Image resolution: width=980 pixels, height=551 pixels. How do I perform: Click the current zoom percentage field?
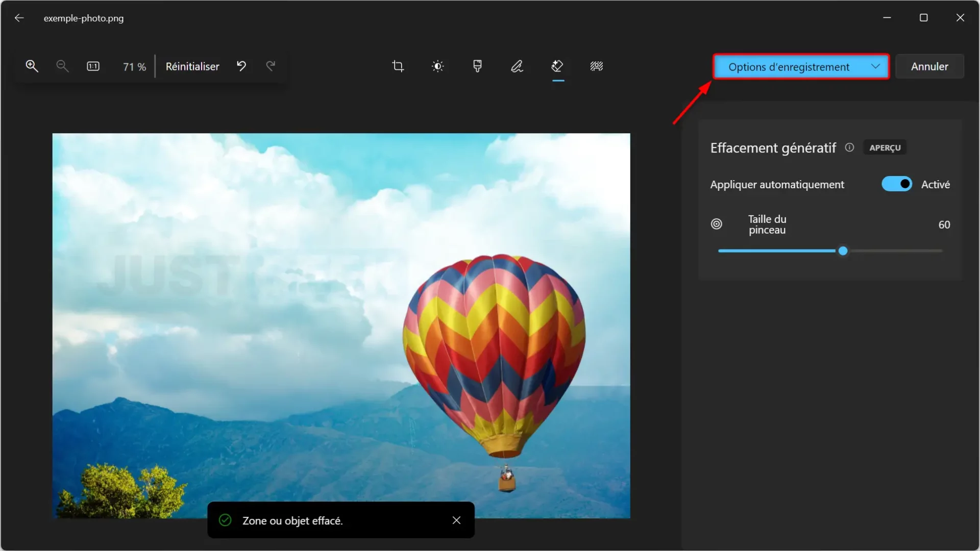(x=135, y=66)
